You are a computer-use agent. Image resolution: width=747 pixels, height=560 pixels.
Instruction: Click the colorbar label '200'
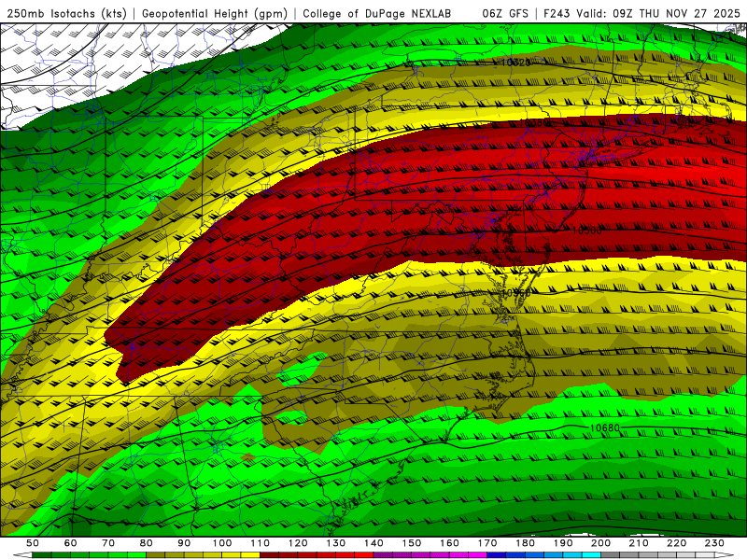600,543
